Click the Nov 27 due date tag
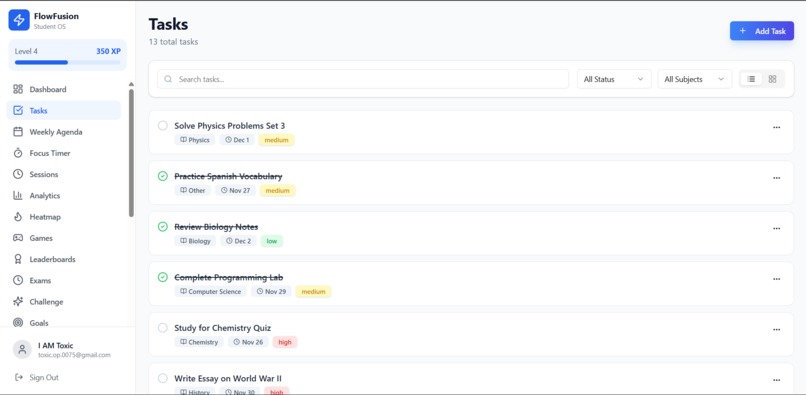Viewport: 806px width, 395px height. pos(235,190)
